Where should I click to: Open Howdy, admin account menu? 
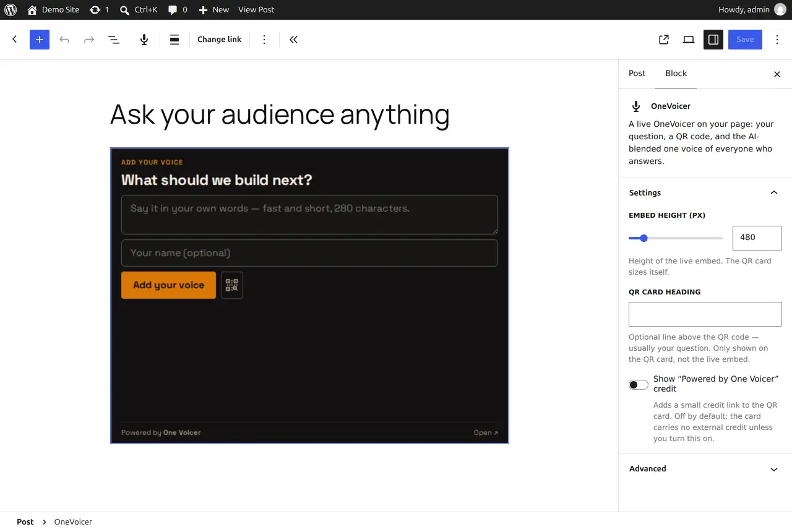(752, 10)
